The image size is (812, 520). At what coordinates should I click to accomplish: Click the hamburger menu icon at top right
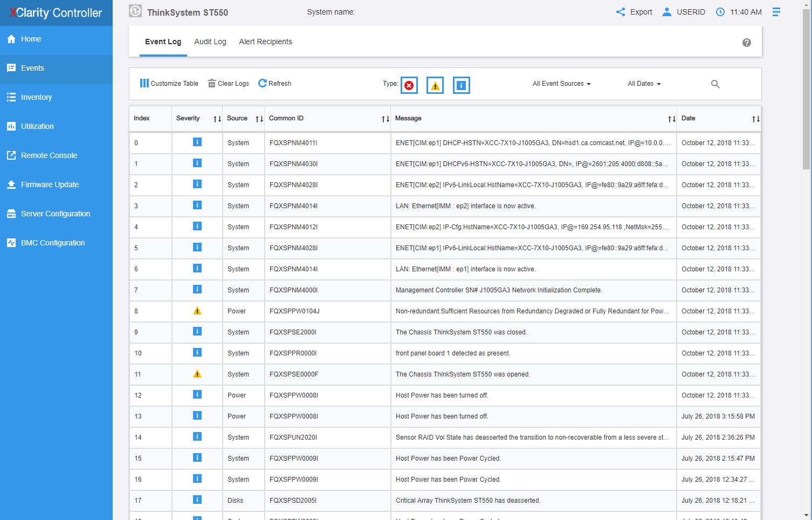[776, 12]
